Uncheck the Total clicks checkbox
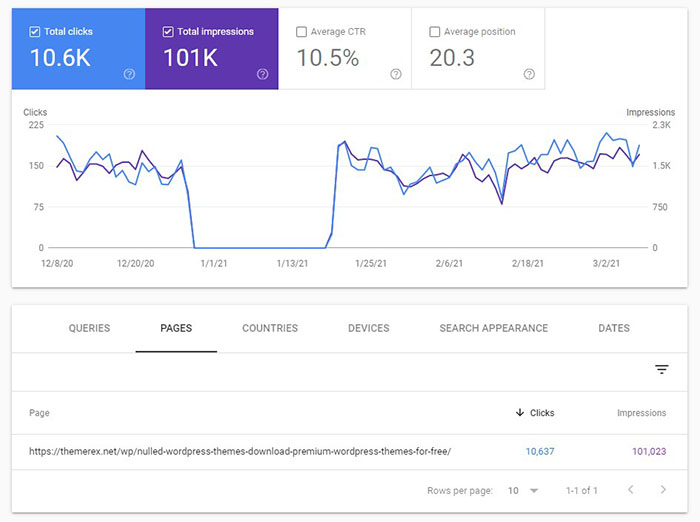This screenshot has width=700, height=522. [x=35, y=32]
